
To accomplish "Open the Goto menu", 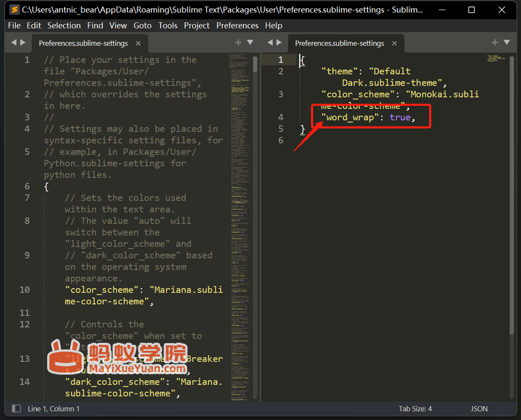I will tap(143, 26).
